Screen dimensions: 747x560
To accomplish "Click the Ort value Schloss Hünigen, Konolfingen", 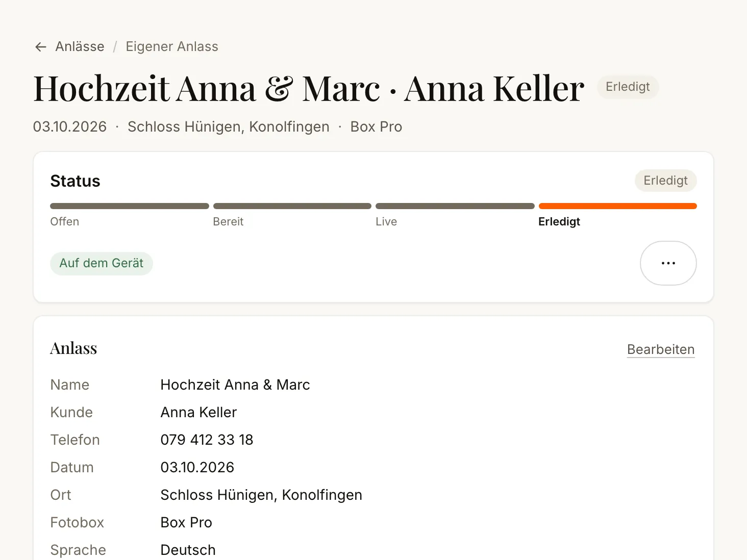I will pyautogui.click(x=261, y=495).
